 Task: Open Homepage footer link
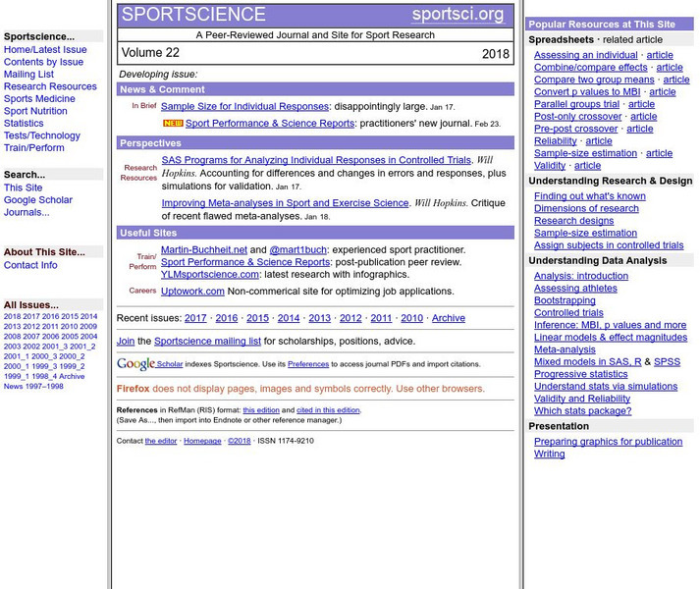tap(202, 441)
